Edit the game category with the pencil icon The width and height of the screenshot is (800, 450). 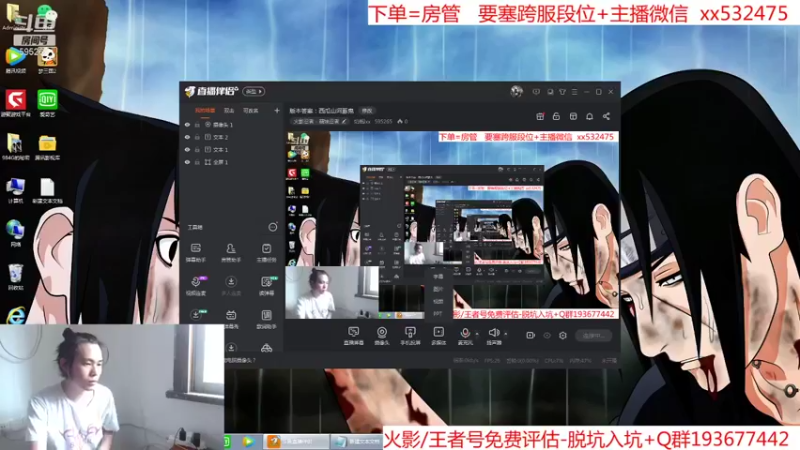point(344,121)
